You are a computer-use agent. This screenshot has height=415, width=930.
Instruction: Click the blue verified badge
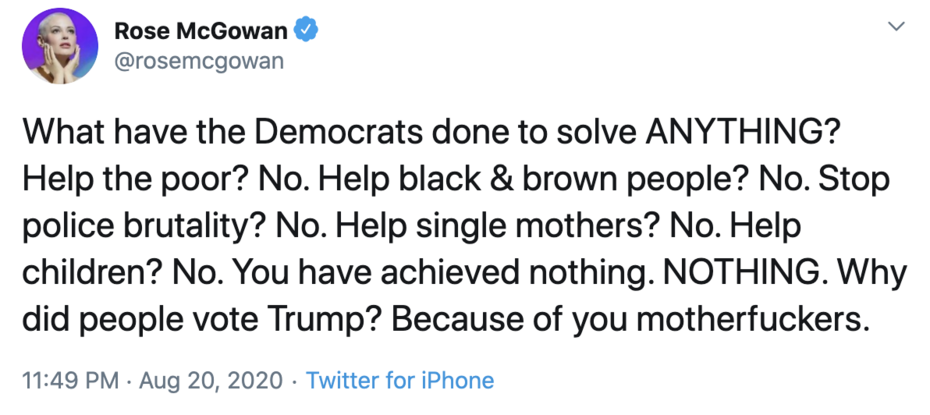pos(306,31)
